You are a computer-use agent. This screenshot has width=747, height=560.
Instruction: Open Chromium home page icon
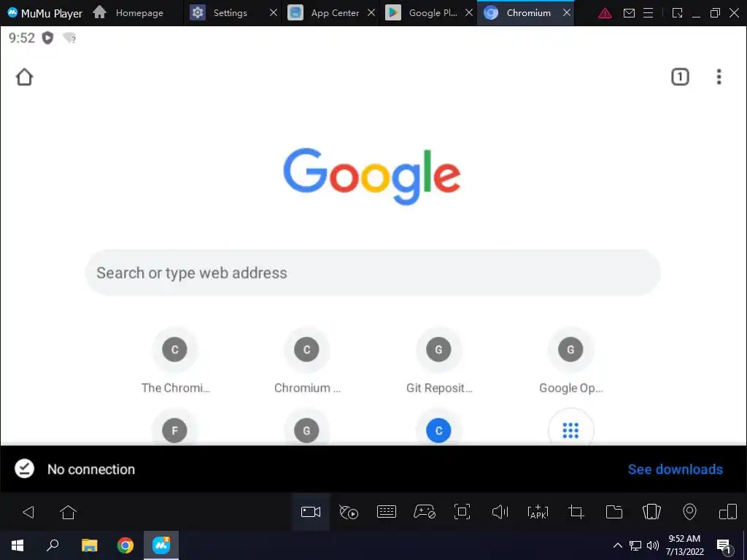(x=24, y=77)
